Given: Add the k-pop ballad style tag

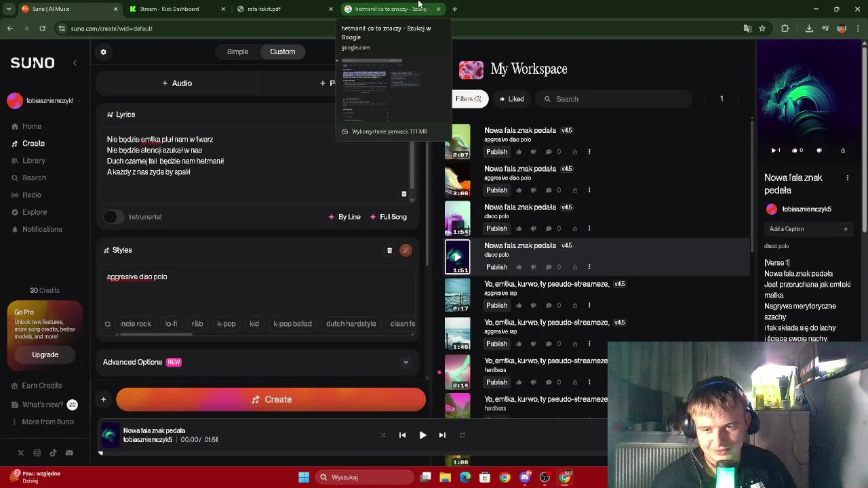Looking at the screenshot, I should coord(292,324).
